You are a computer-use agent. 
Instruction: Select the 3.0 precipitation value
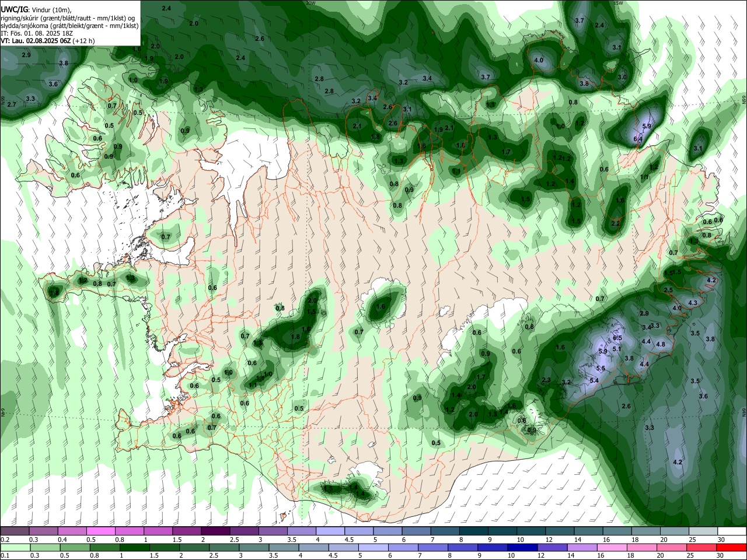[x=622, y=77]
